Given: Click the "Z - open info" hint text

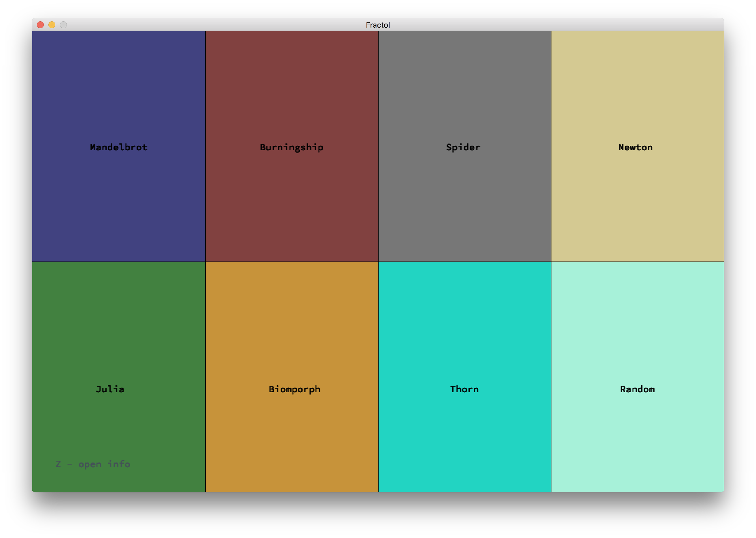Looking at the screenshot, I should [x=93, y=464].
